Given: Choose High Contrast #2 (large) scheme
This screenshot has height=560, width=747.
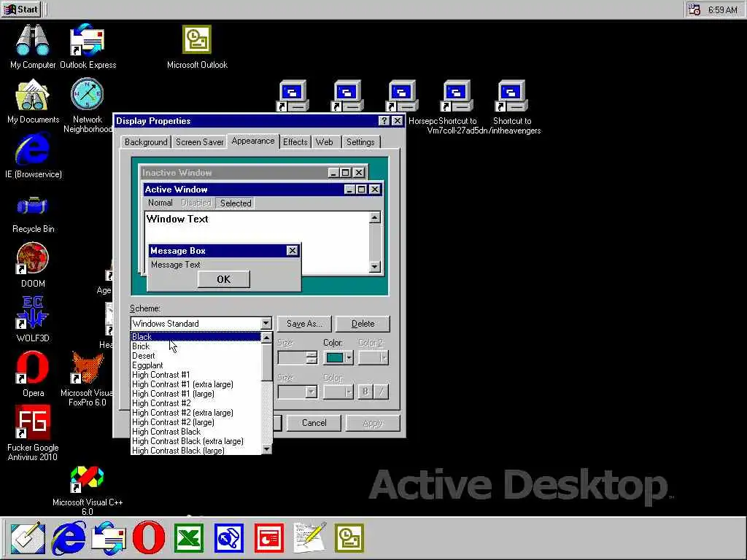Looking at the screenshot, I should pyautogui.click(x=196, y=422).
